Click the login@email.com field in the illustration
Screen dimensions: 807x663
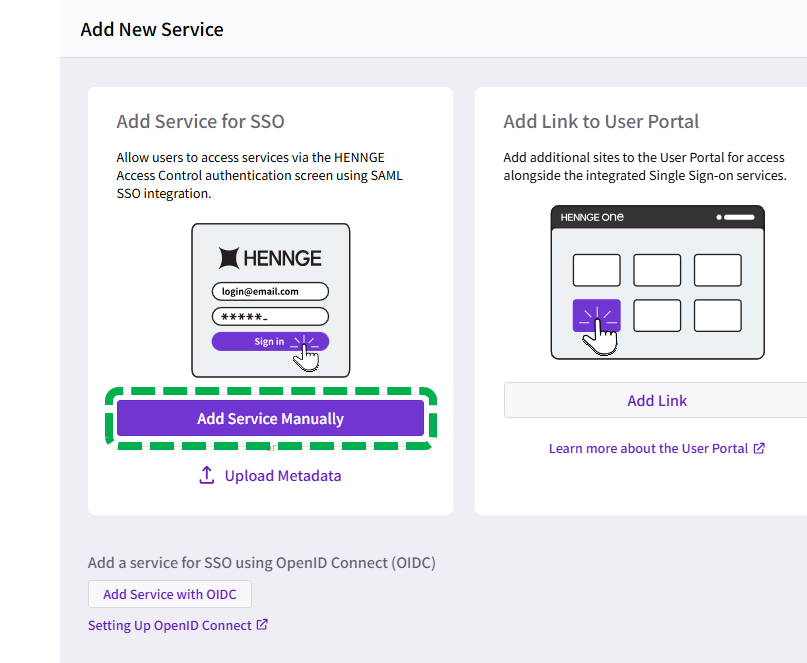pos(270,291)
